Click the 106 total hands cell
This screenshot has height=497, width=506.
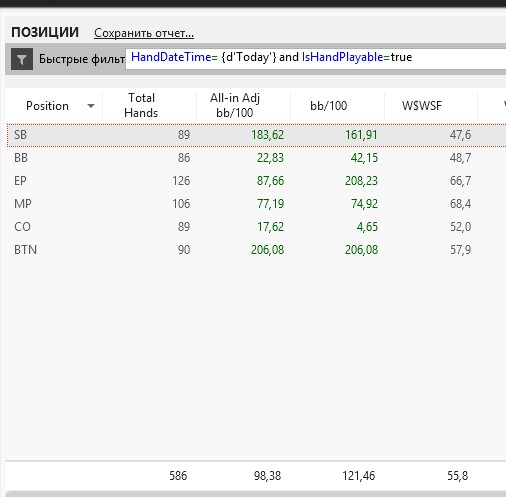click(181, 204)
